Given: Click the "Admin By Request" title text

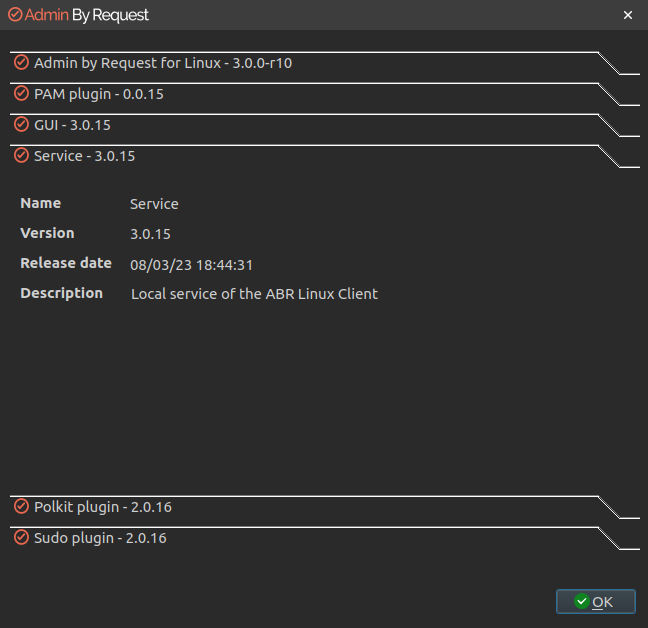Looking at the screenshot, I should coord(86,15).
